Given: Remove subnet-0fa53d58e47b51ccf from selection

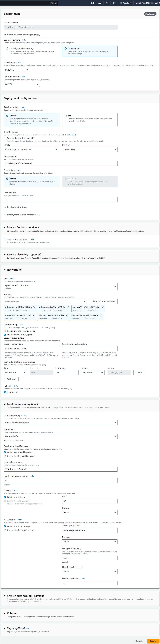Looking at the screenshot, I should click(34, 315).
